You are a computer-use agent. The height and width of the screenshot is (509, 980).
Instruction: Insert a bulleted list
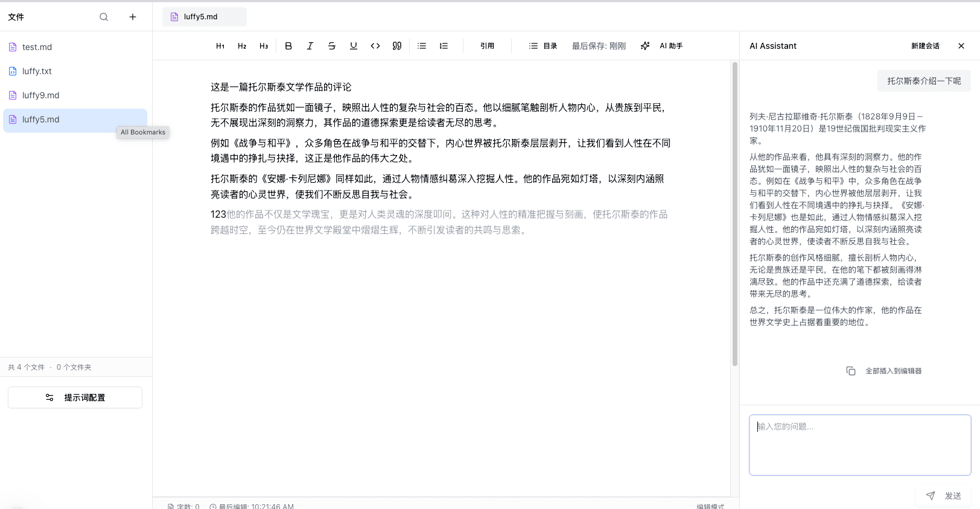pos(422,46)
